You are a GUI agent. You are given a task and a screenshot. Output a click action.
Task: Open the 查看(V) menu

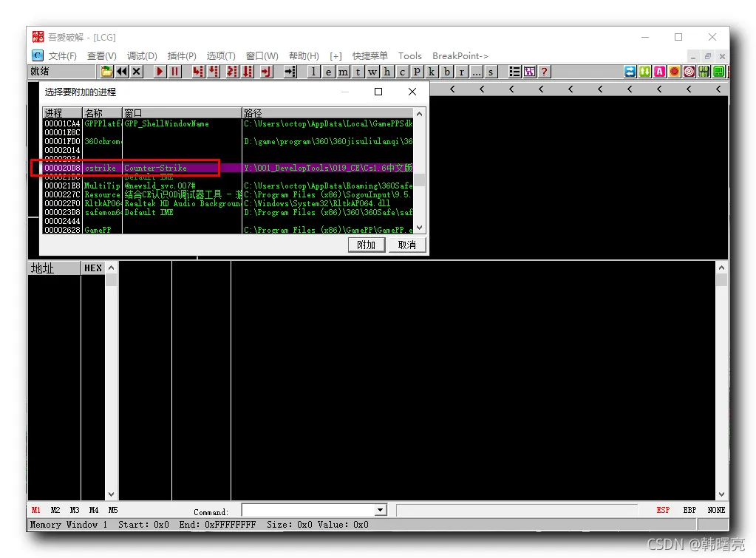[102, 56]
